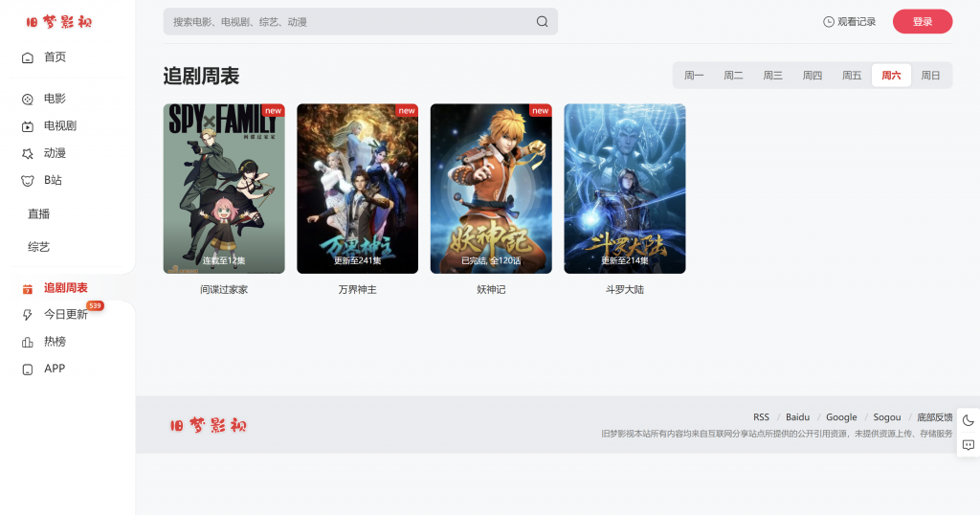980x515 pixels.
Task: Select the 追剧周表 calendar icon
Action: [x=28, y=289]
